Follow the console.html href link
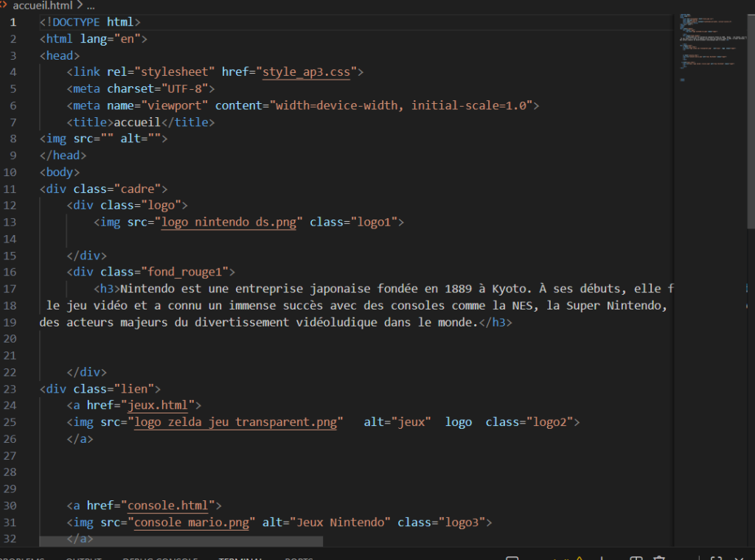 (x=171, y=505)
